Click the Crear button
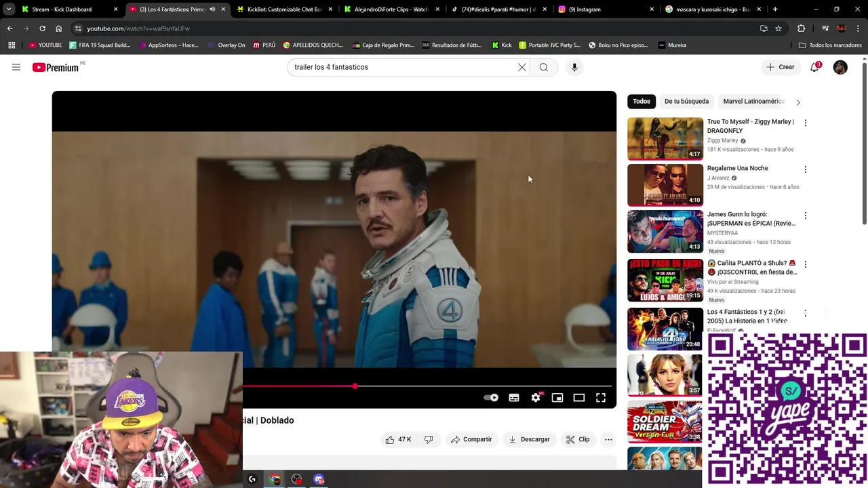This screenshot has height=488, width=868. (x=780, y=67)
